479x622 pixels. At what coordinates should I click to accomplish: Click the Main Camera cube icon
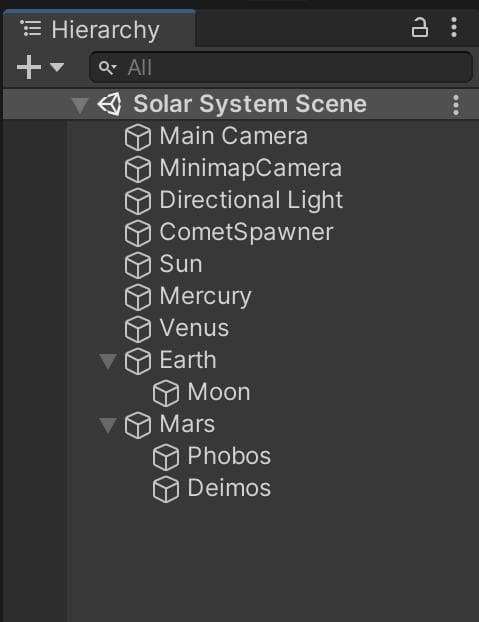tap(138, 137)
